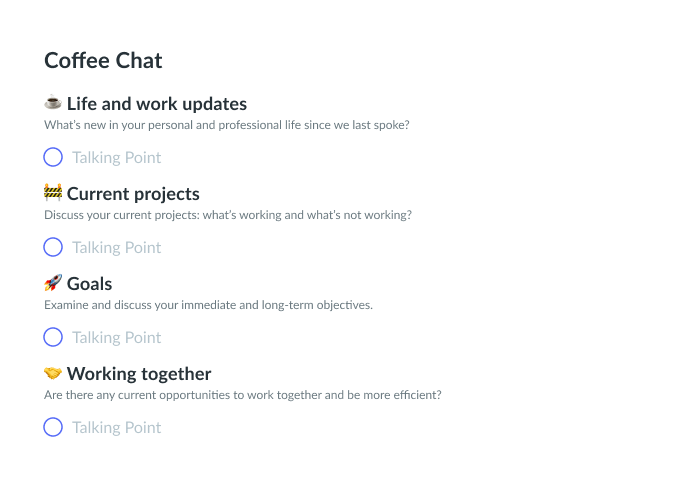Click Talking Point field under Goals
This screenshot has height=483, width=684.
pos(116,337)
